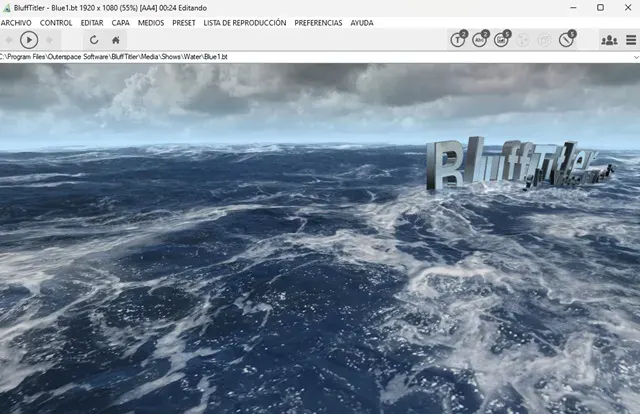Click the disabled fourth circular media icon
This screenshot has width=640, height=414.
[x=523, y=40]
